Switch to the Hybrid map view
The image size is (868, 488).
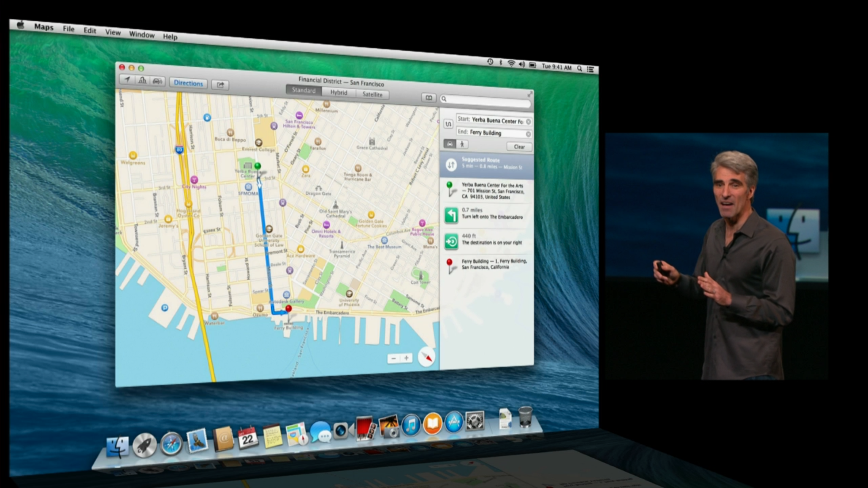coord(339,93)
